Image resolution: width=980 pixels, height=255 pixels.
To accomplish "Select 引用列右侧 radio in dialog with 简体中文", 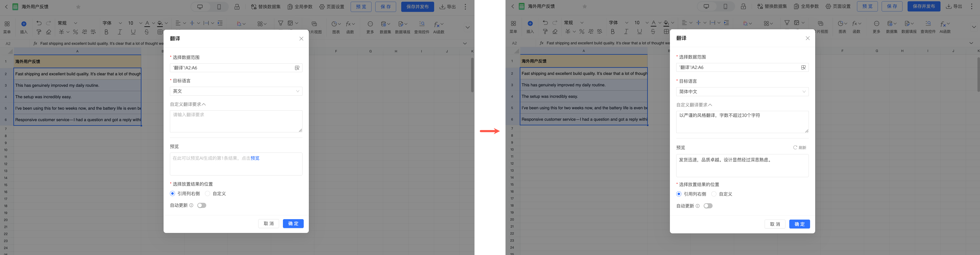I will 679,194.
